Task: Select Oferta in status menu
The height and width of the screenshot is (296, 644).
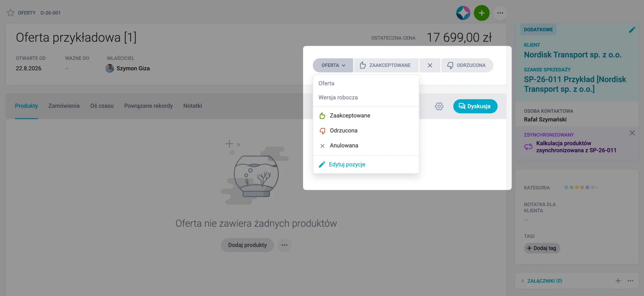Action: tap(366, 83)
